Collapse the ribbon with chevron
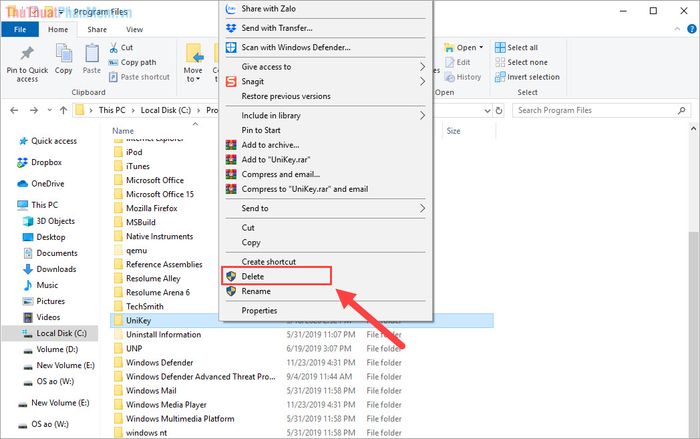Viewport: 700px width, 439px height. pos(677,29)
